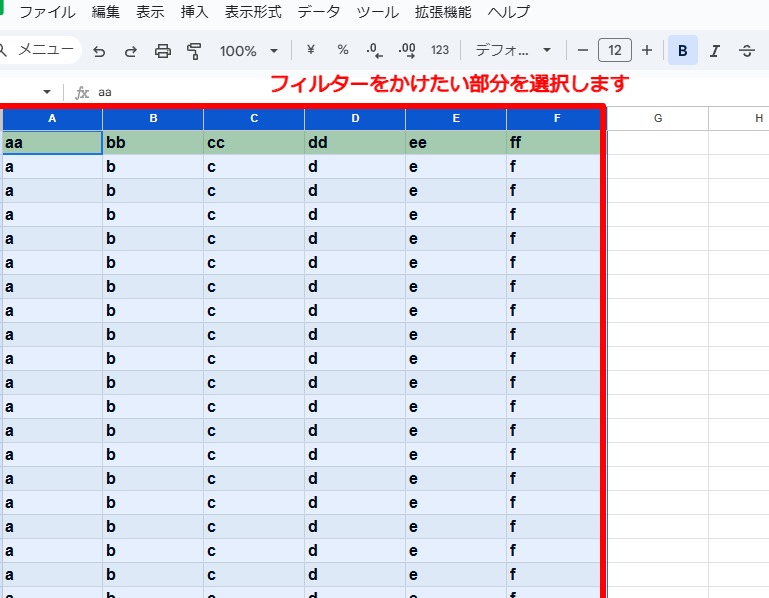The height and width of the screenshot is (598, 769).
Task: Select column B header
Action: (x=153, y=118)
